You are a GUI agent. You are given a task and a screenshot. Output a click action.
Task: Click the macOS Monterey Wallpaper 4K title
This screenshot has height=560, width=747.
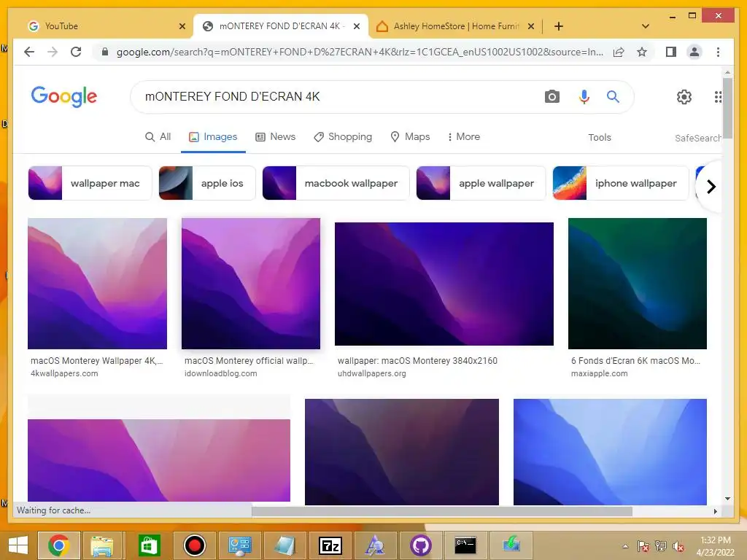97,361
